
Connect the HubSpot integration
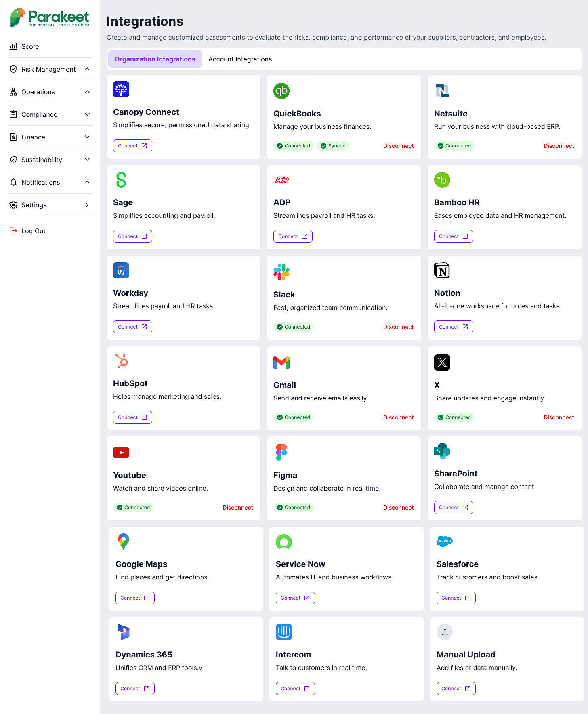click(x=132, y=417)
